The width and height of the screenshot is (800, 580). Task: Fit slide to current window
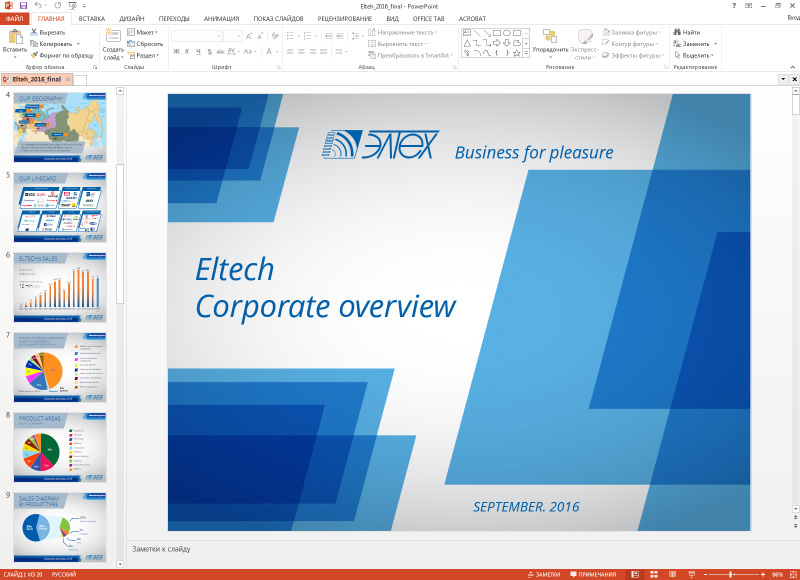coord(793,574)
